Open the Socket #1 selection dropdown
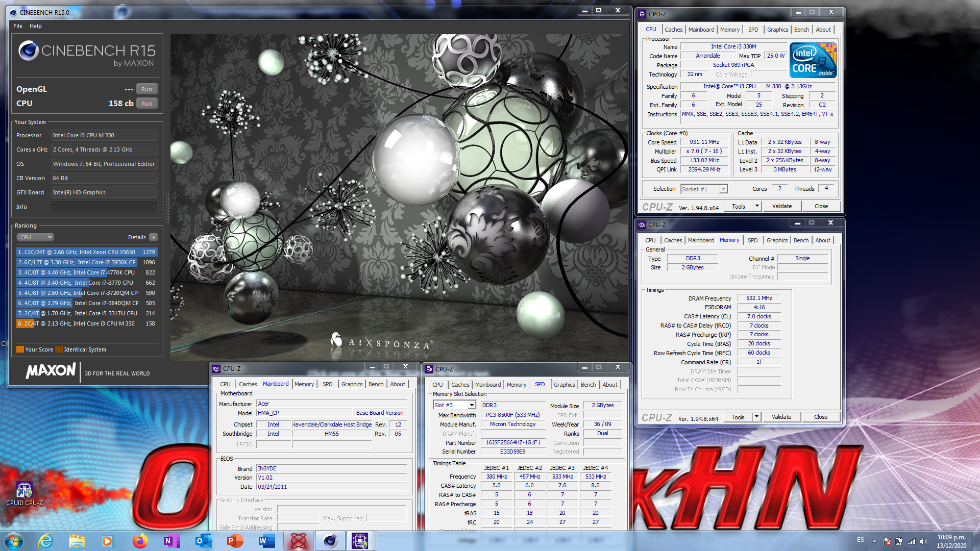This screenshot has width=980, height=551. point(704,189)
